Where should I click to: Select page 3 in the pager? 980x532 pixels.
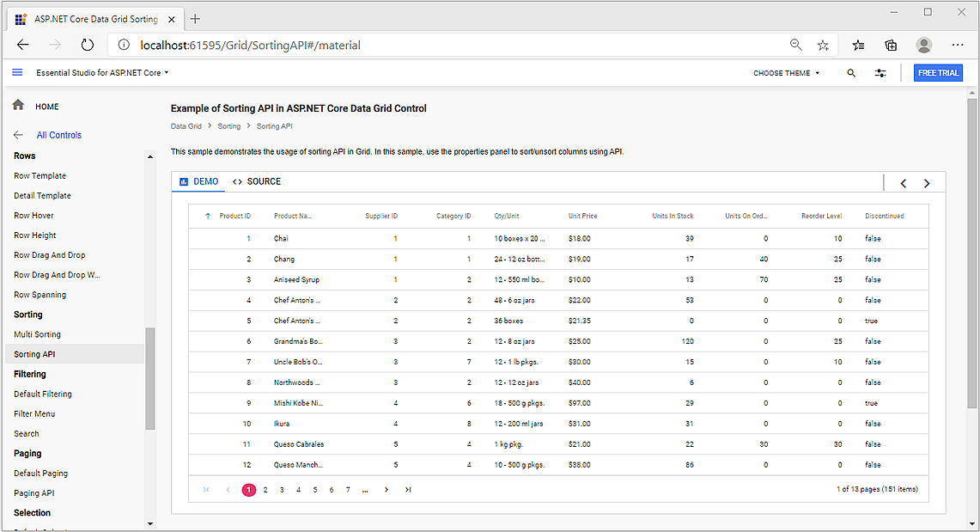coord(282,490)
